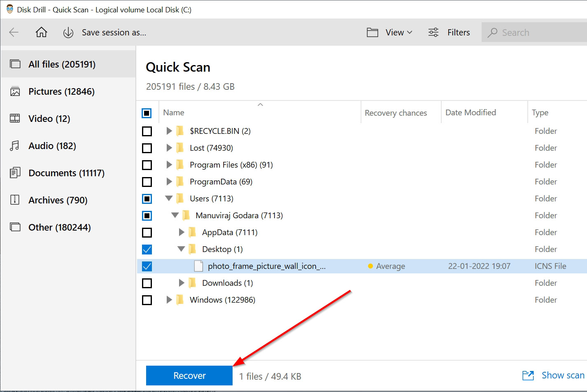
Task: Click the Show scan link
Action: (563, 375)
